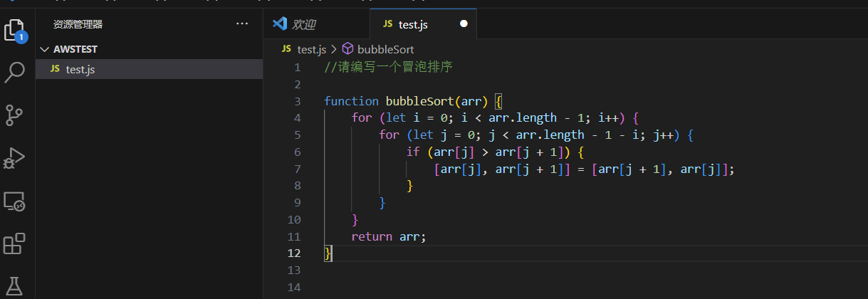Click line number 3 in gutter
868x299 pixels.
pos(297,101)
